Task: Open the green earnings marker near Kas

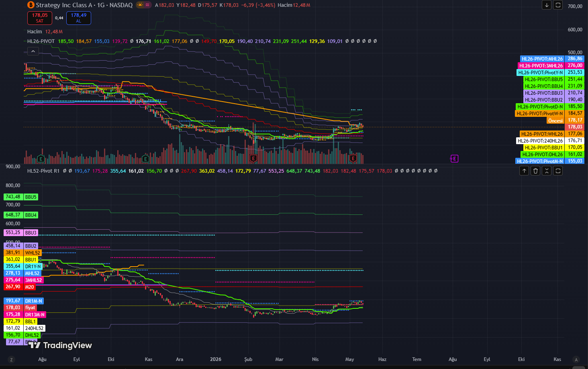Action: point(145,159)
